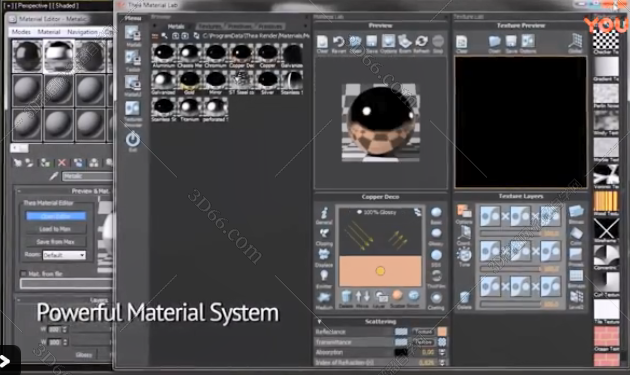Open the Options icon in Preview toolbar
This screenshot has width=630, height=375.
tap(388, 42)
